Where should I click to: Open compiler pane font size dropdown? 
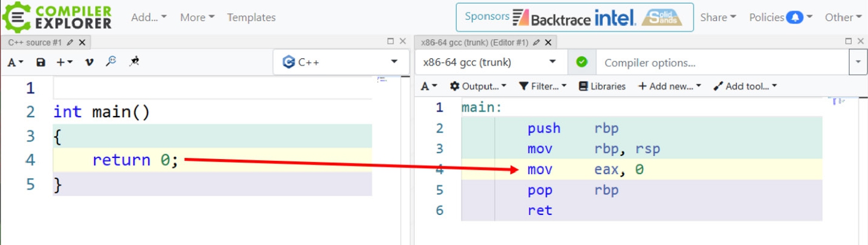click(429, 86)
